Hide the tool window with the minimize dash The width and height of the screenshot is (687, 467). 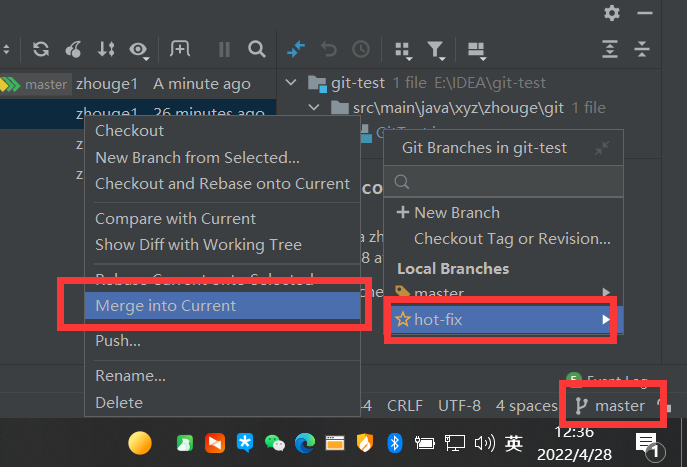point(645,13)
